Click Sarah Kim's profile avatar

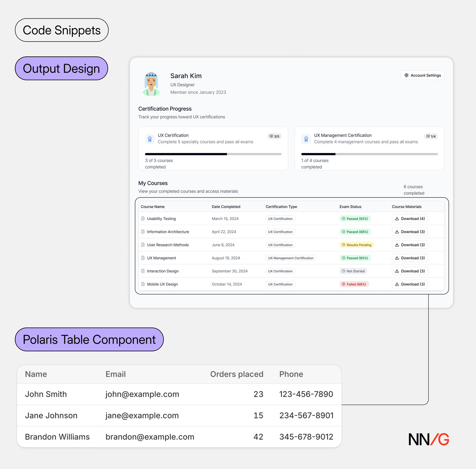pos(151,83)
